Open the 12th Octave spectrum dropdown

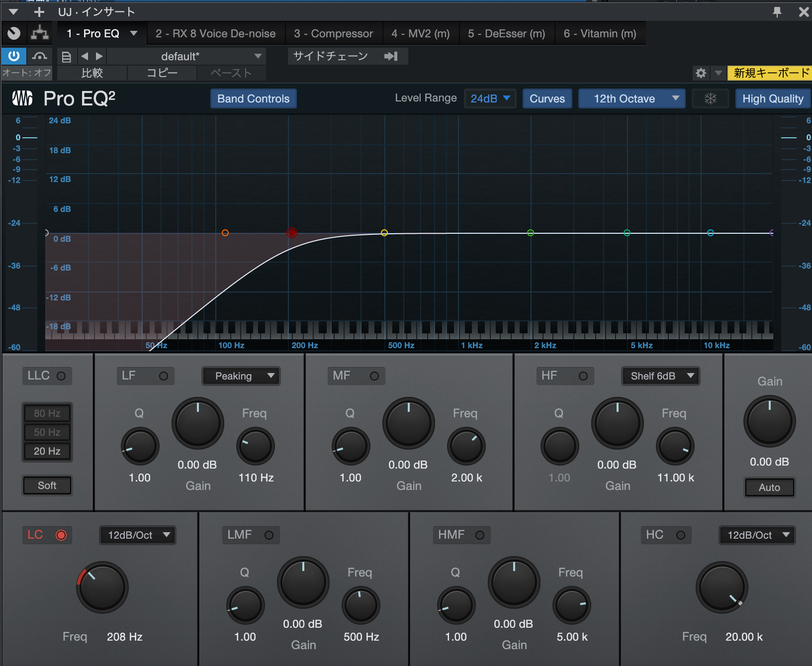[x=632, y=98]
